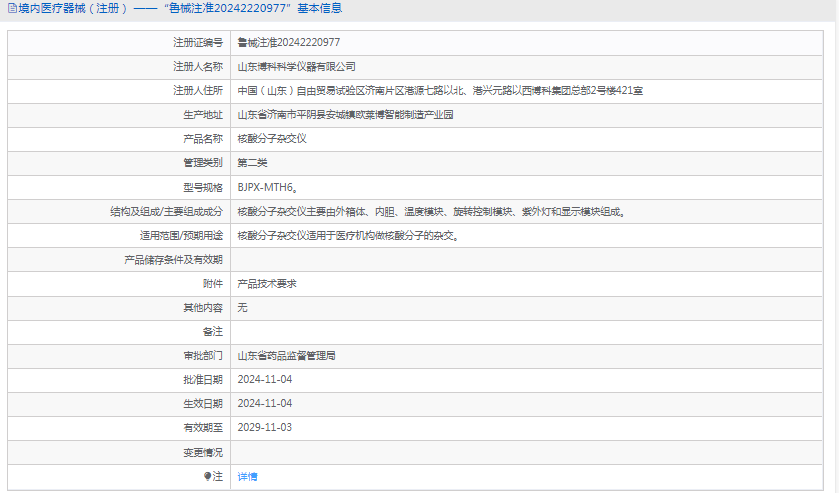Click the 生效日期 row label
This screenshot has height=493, width=839.
click(203, 404)
